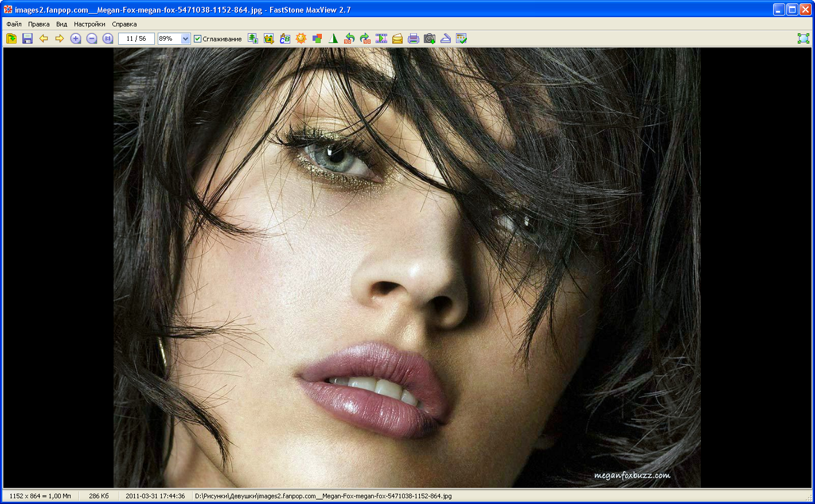Open the Вид menu

(x=61, y=24)
